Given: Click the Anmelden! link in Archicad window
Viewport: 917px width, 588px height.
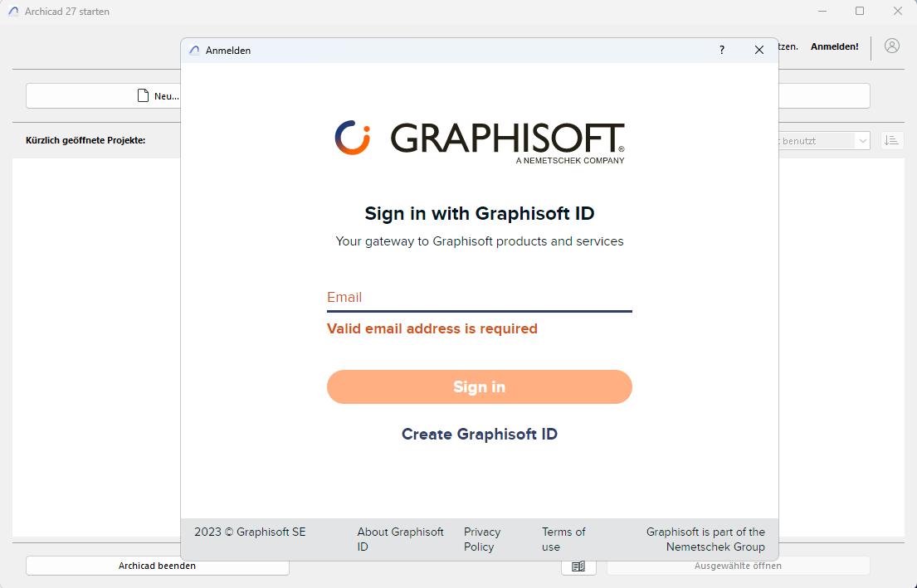Looking at the screenshot, I should [835, 46].
